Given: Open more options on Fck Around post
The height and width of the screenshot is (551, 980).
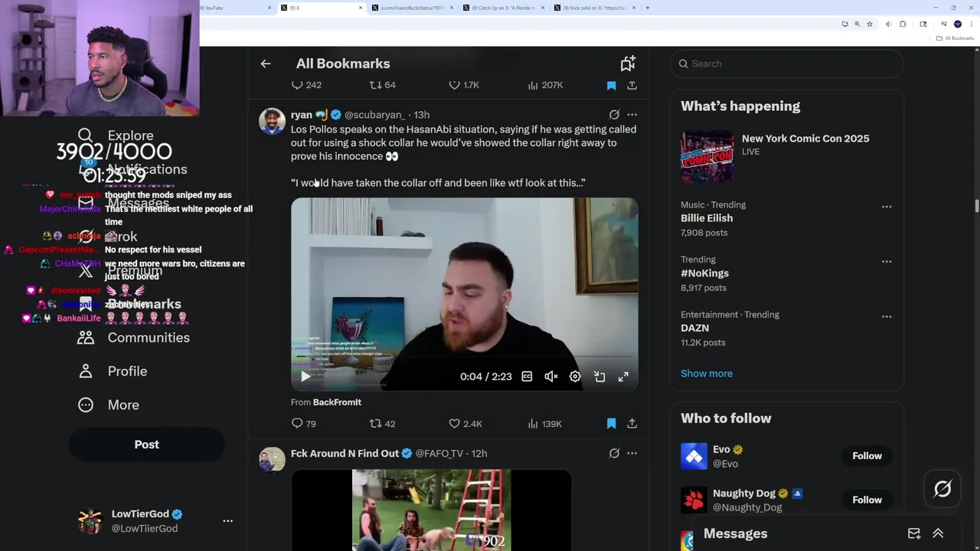Looking at the screenshot, I should [x=632, y=453].
